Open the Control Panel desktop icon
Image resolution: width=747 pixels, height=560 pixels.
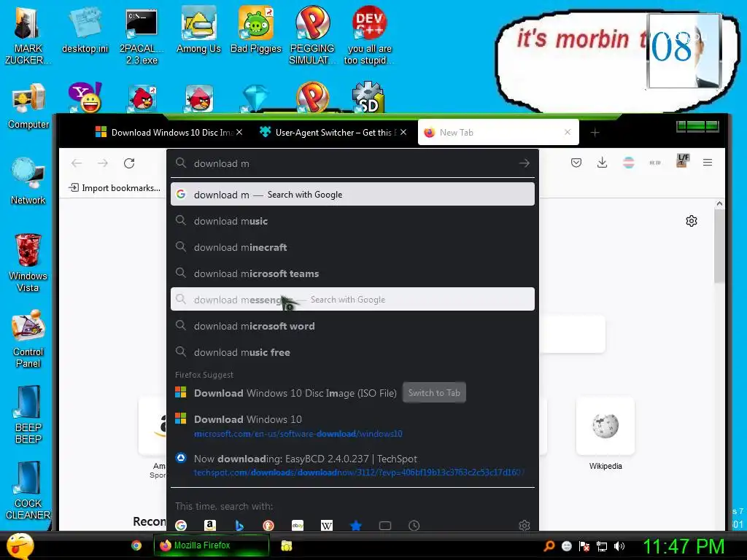[x=28, y=339]
